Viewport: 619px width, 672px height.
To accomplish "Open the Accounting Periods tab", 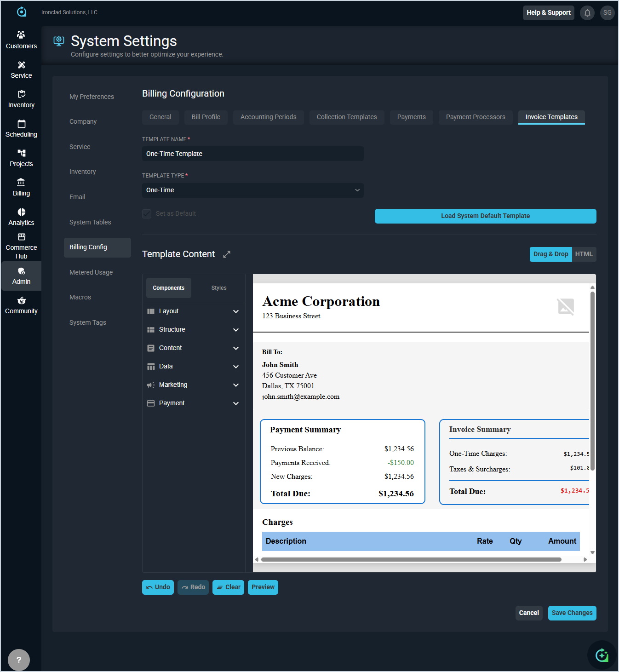I will pyautogui.click(x=269, y=117).
